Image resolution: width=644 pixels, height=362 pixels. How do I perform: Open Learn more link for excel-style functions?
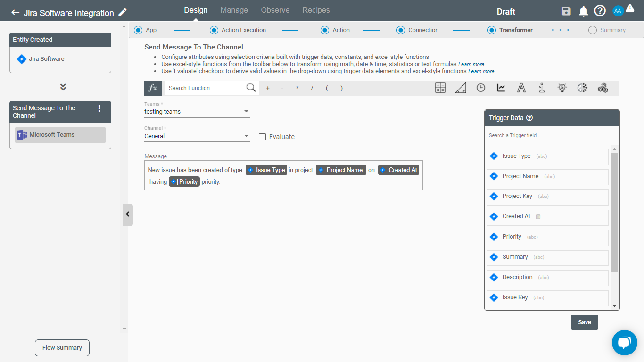click(471, 64)
